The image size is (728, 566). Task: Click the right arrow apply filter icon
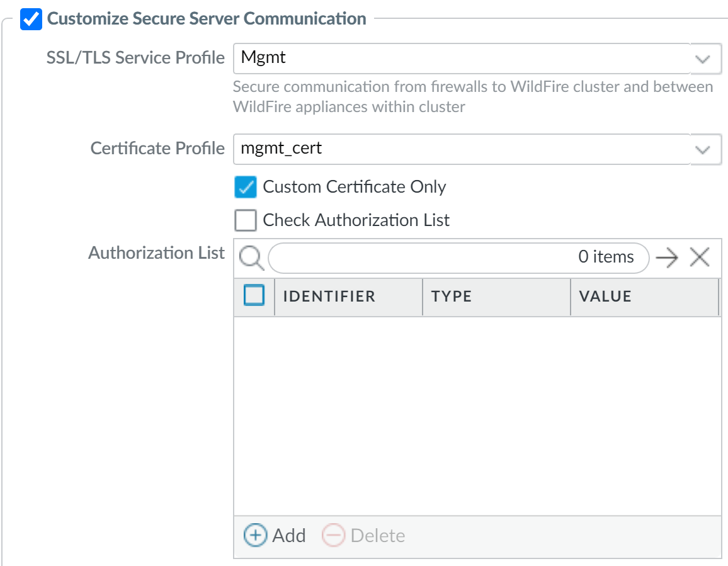(666, 258)
